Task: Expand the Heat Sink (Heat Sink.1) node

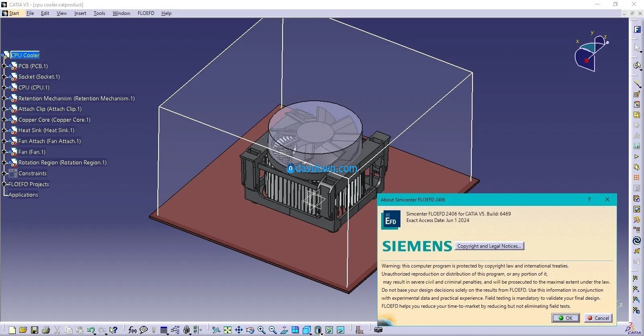Action: tap(4, 130)
